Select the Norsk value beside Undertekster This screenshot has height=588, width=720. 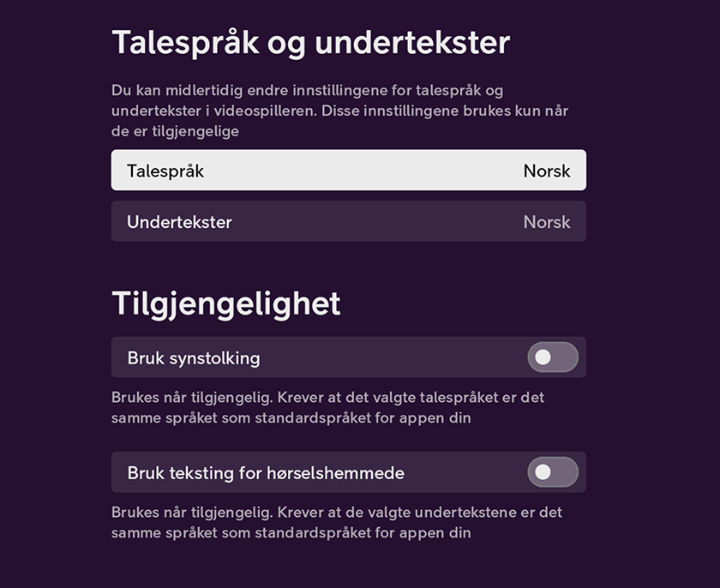[547, 222]
